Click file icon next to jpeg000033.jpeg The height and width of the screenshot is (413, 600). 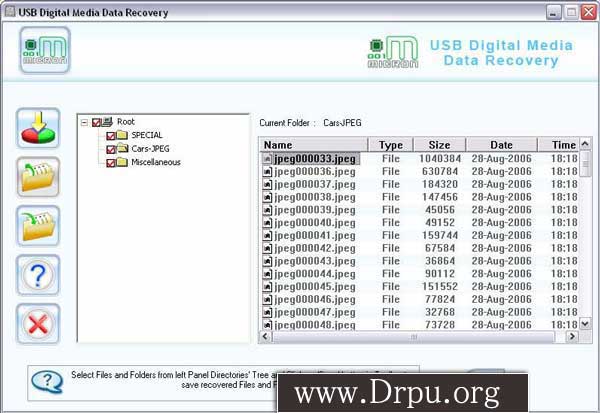click(267, 159)
